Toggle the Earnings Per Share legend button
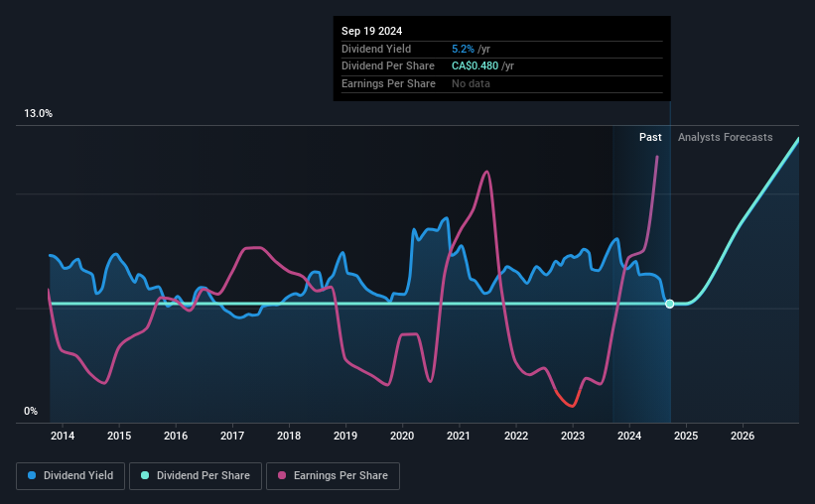The height and width of the screenshot is (504, 815). tap(333, 476)
